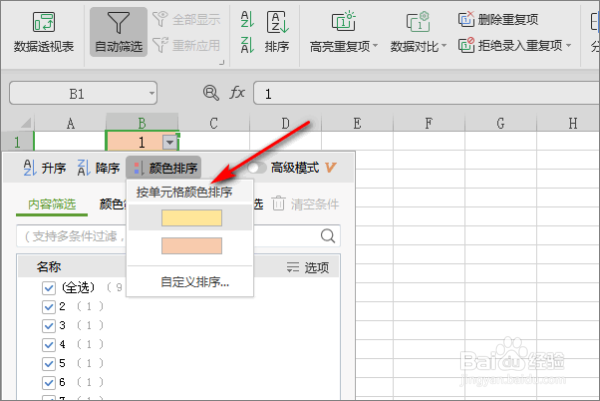Uncheck the checkbox for value 6
This screenshot has width=600, height=401.
(49, 382)
